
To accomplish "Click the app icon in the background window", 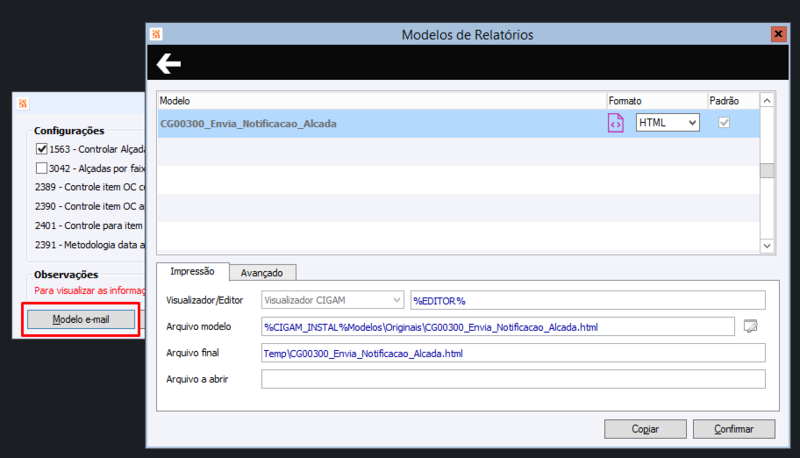I will point(23,104).
